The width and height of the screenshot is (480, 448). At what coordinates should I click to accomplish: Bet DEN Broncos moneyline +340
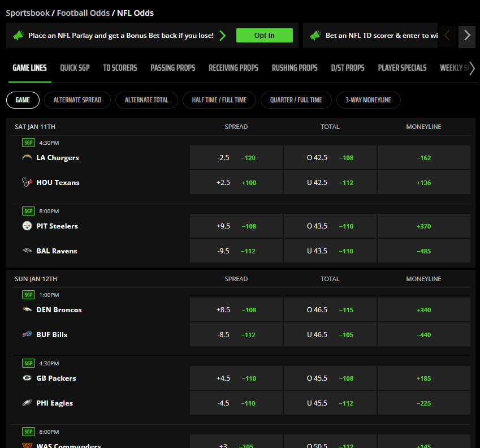click(424, 309)
